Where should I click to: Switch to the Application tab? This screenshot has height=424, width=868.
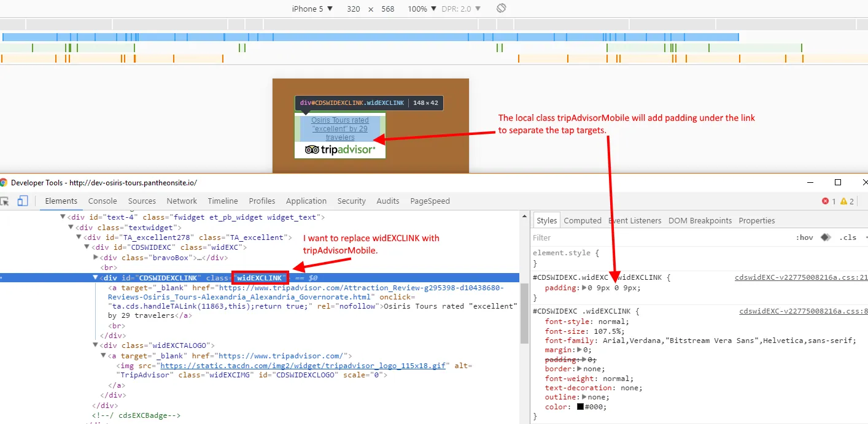pyautogui.click(x=306, y=201)
